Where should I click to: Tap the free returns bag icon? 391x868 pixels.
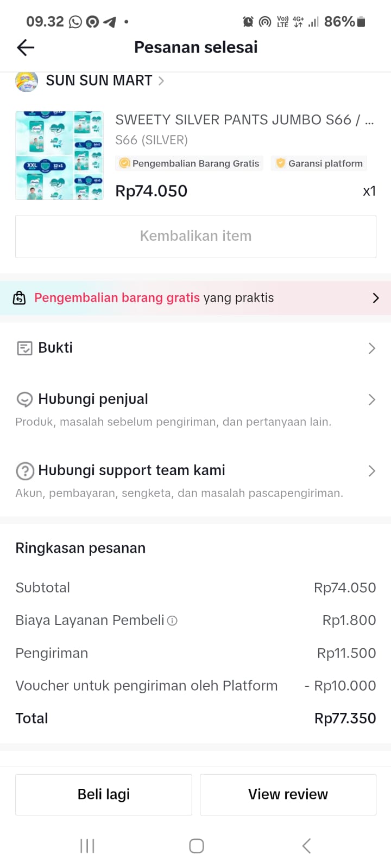point(20,298)
